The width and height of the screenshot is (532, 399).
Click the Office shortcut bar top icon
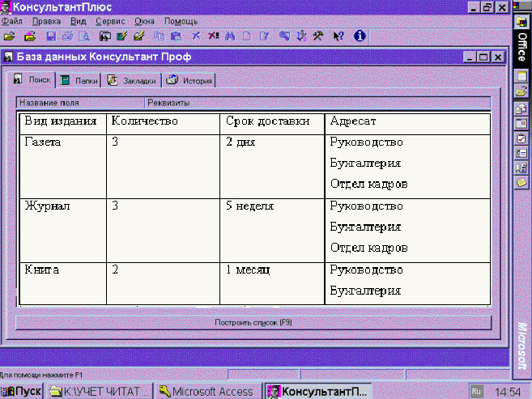tap(521, 23)
